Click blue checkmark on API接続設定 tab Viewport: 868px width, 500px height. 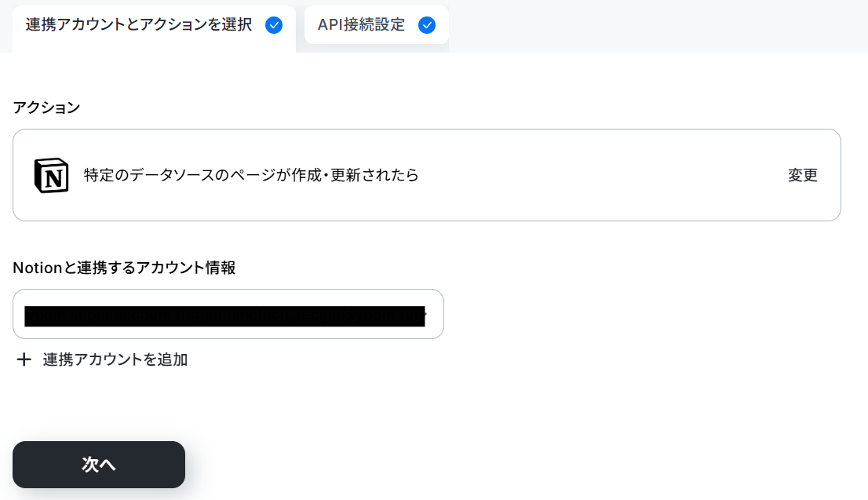[x=427, y=25]
